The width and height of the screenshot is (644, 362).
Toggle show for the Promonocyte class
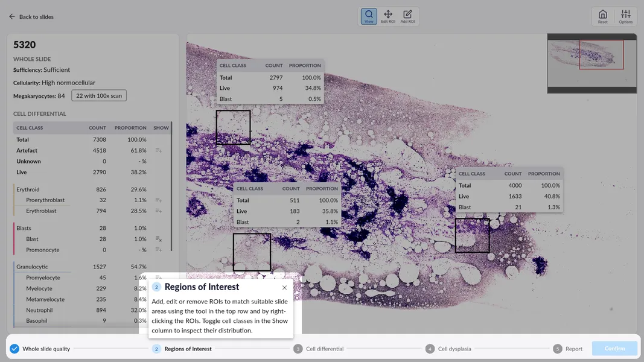coord(158,250)
